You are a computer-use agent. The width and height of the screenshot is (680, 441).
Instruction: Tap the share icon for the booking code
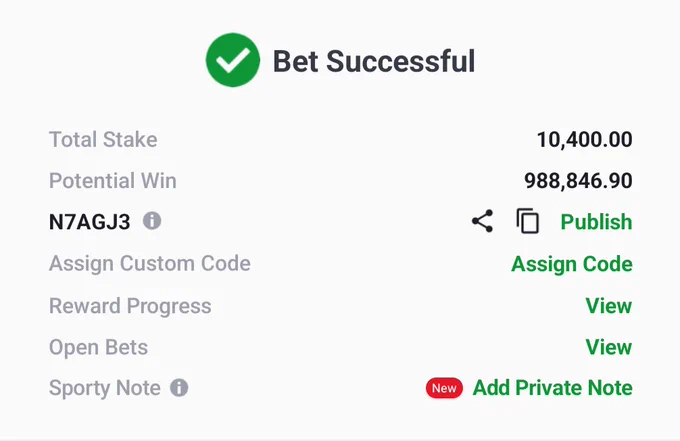click(482, 221)
